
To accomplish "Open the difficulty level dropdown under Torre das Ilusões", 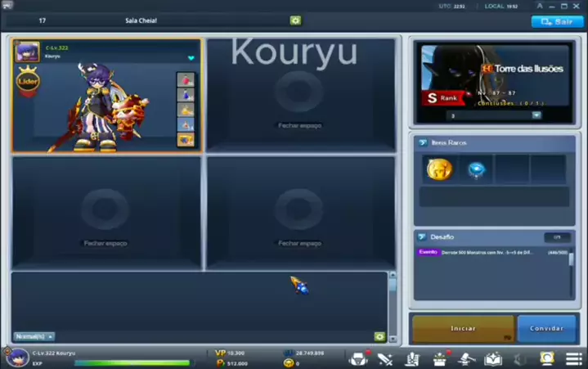I will coord(536,115).
